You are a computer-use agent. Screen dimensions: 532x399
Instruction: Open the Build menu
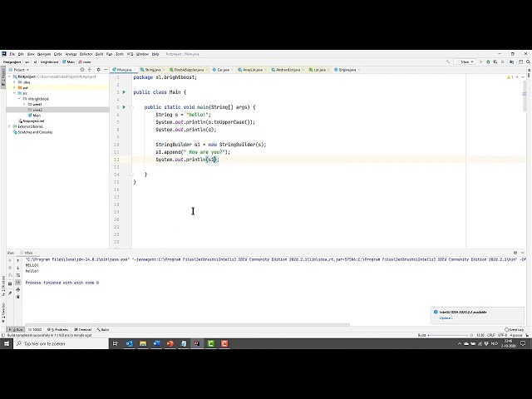[99, 54]
